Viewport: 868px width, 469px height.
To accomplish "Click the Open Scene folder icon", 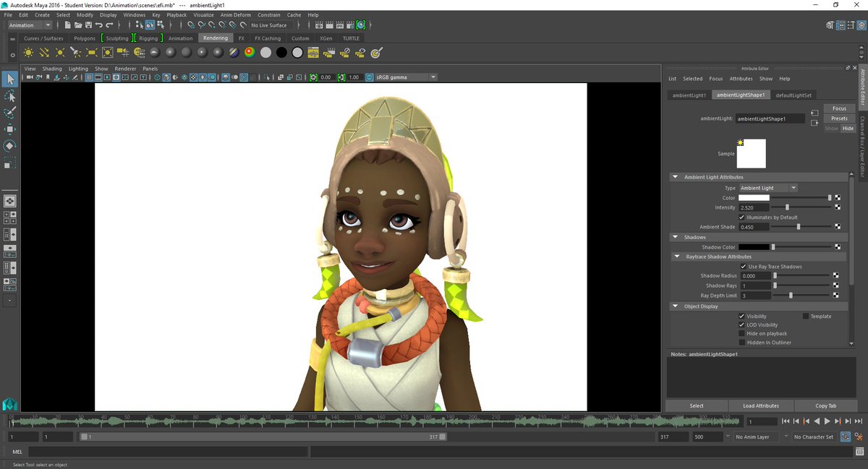I will [77, 25].
